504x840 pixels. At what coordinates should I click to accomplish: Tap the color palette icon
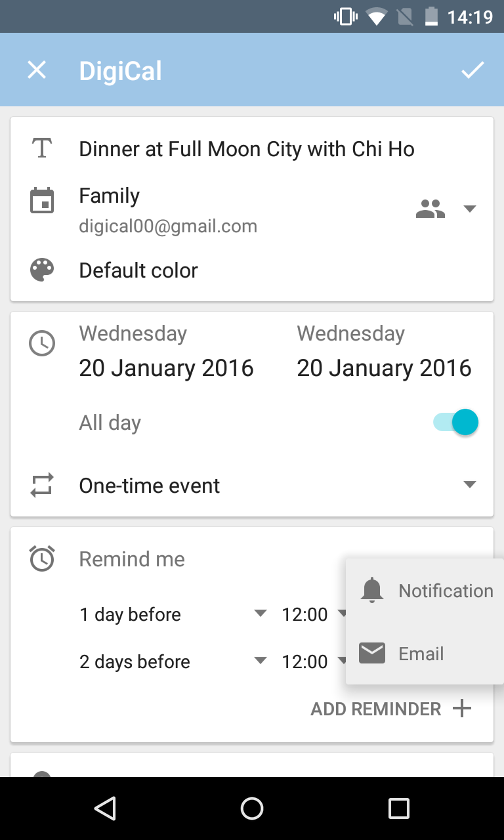point(42,270)
